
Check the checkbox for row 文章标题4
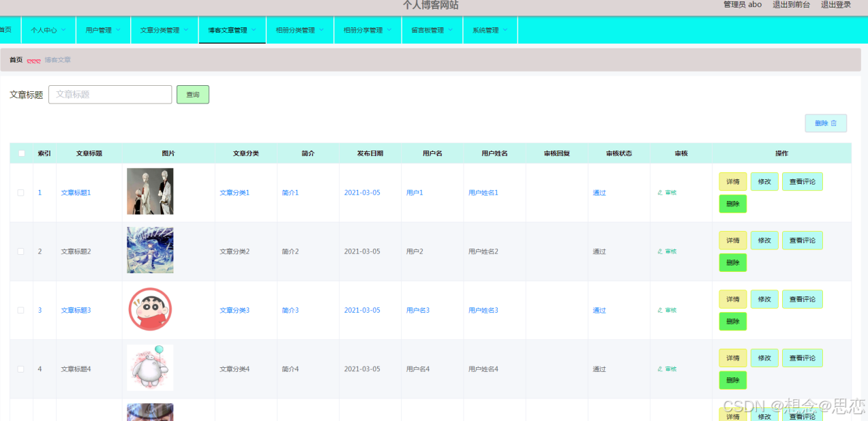click(21, 369)
